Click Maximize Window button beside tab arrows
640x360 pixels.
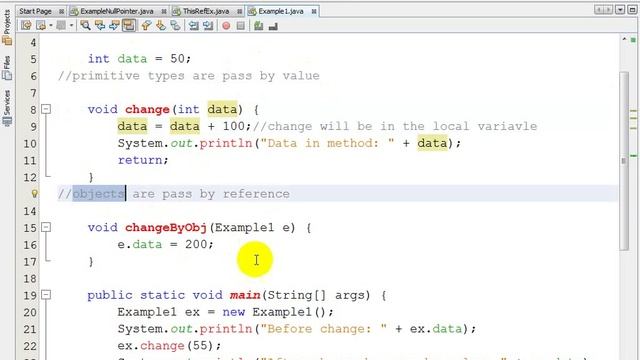[x=632, y=10]
